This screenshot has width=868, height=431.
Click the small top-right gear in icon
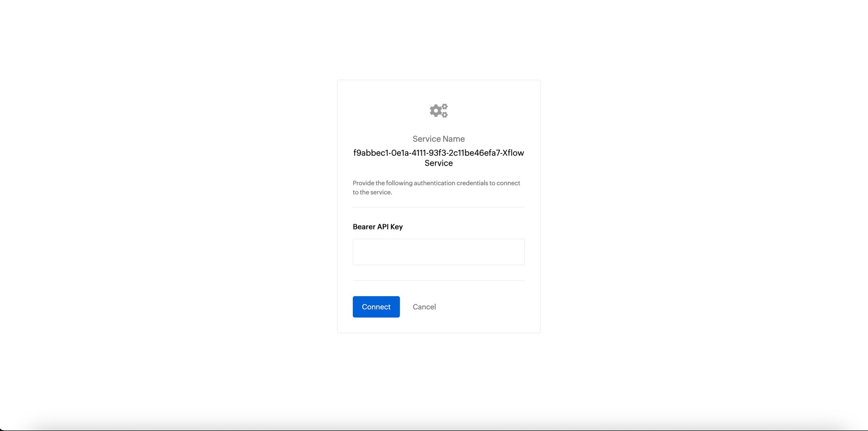point(444,106)
